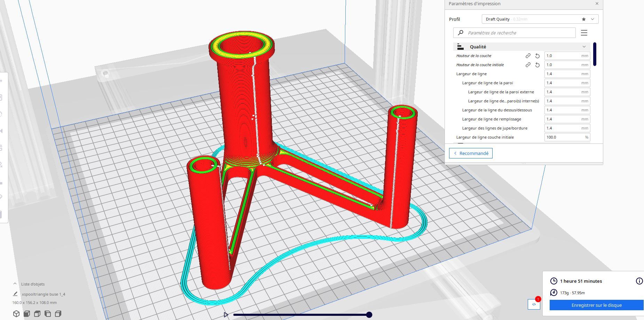Switch to the front view cube
The width and height of the screenshot is (644, 320).
click(x=27, y=314)
